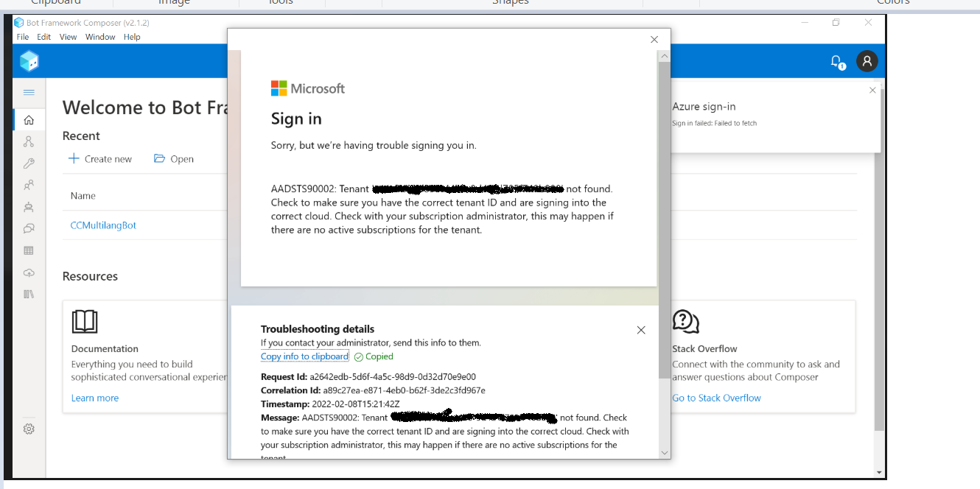
Task: Open the File menu
Action: (x=22, y=37)
